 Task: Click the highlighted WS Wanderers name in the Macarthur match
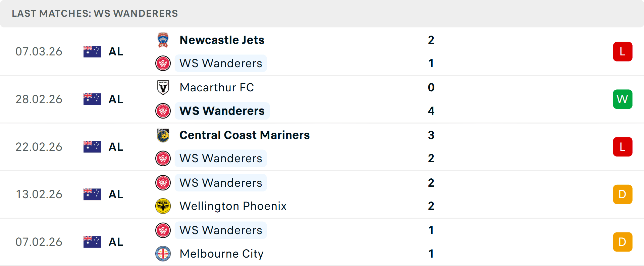pos(222,110)
